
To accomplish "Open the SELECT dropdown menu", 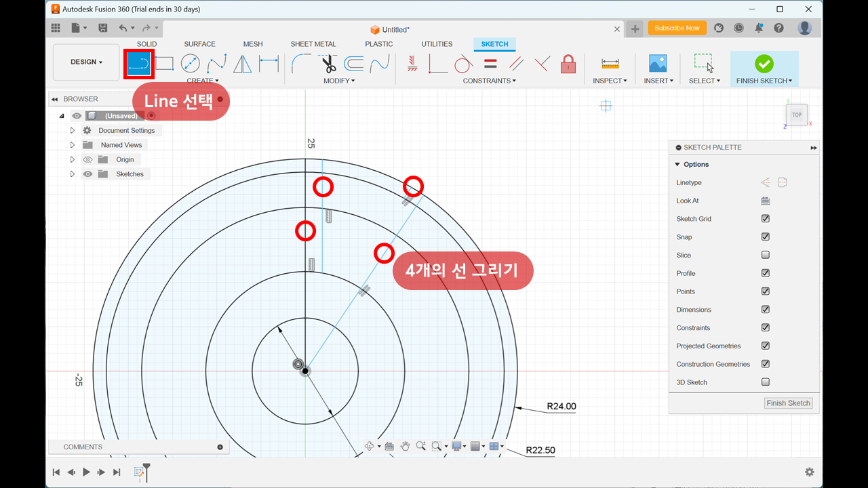I will click(705, 81).
